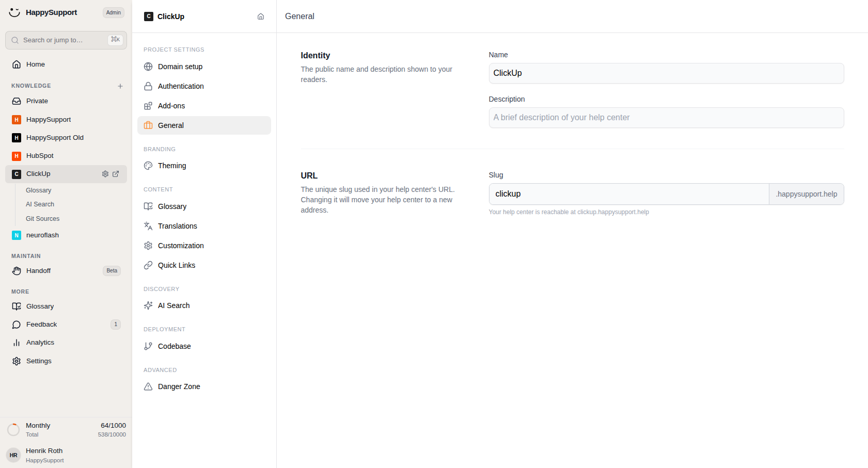Select Glossary sub-item under ClickUp
The width and height of the screenshot is (868, 468).
pos(38,190)
